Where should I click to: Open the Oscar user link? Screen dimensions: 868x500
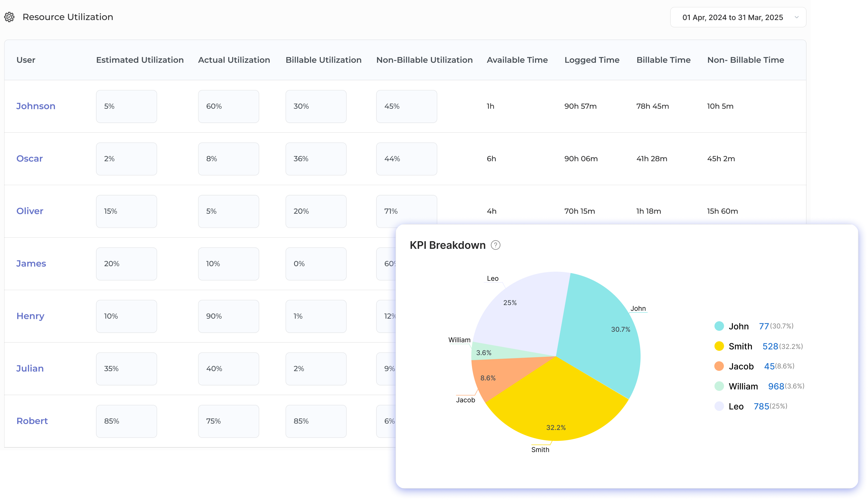30,159
